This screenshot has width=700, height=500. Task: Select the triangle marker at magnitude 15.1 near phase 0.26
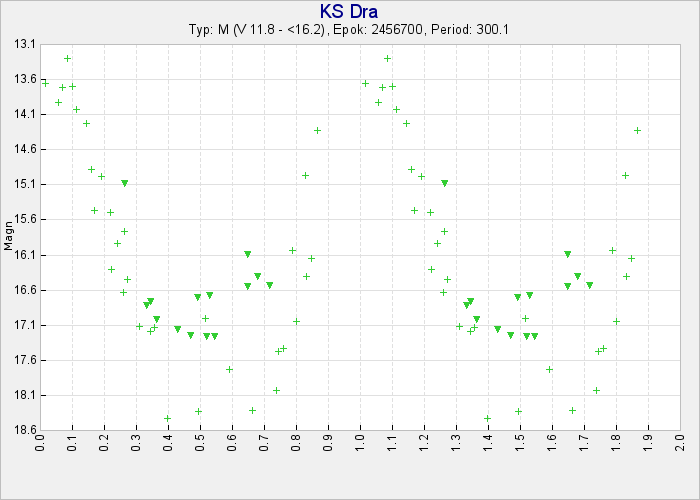click(x=125, y=183)
